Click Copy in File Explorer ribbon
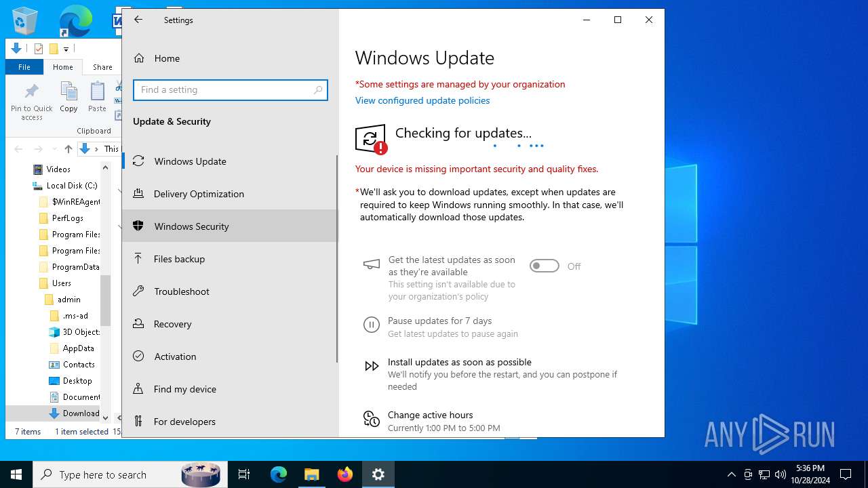868x488 pixels. click(x=68, y=97)
